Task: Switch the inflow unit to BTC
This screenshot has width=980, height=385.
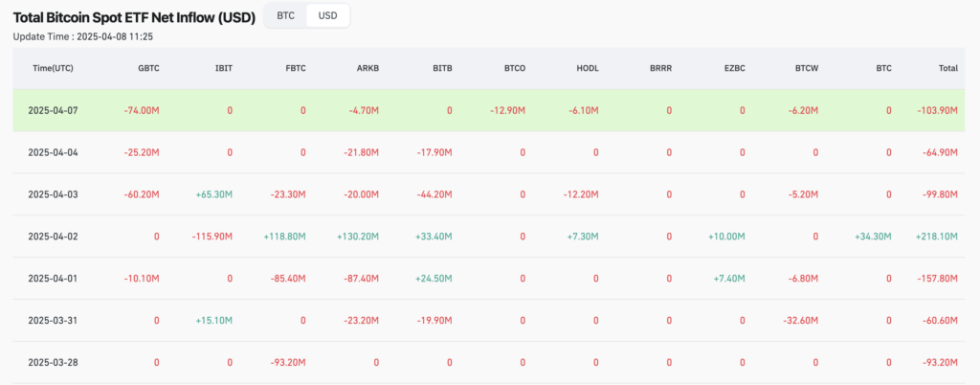Action: pyautogui.click(x=285, y=15)
